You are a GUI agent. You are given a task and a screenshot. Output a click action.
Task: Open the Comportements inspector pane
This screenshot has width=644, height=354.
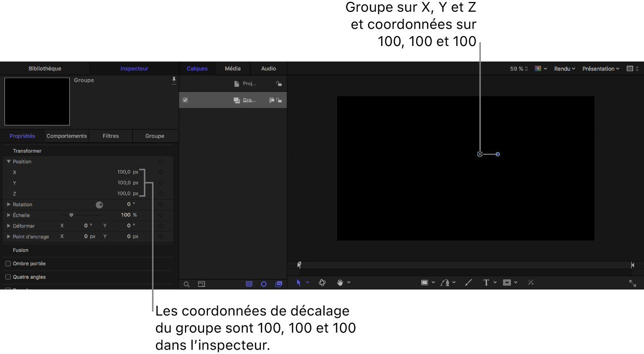coord(66,136)
